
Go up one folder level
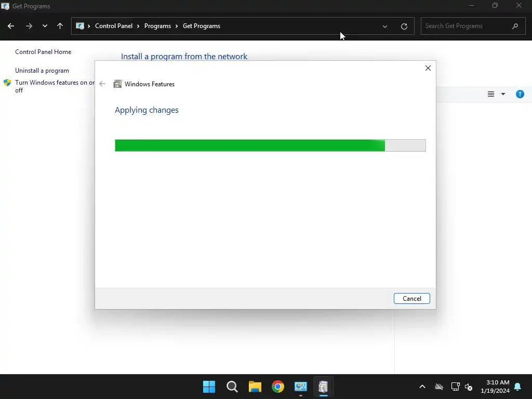click(x=60, y=26)
